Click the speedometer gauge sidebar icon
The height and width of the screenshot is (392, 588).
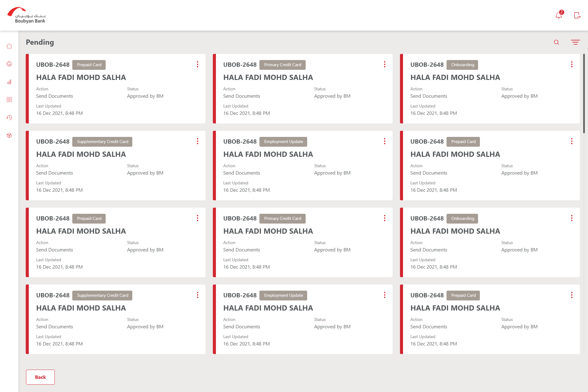tap(9, 64)
